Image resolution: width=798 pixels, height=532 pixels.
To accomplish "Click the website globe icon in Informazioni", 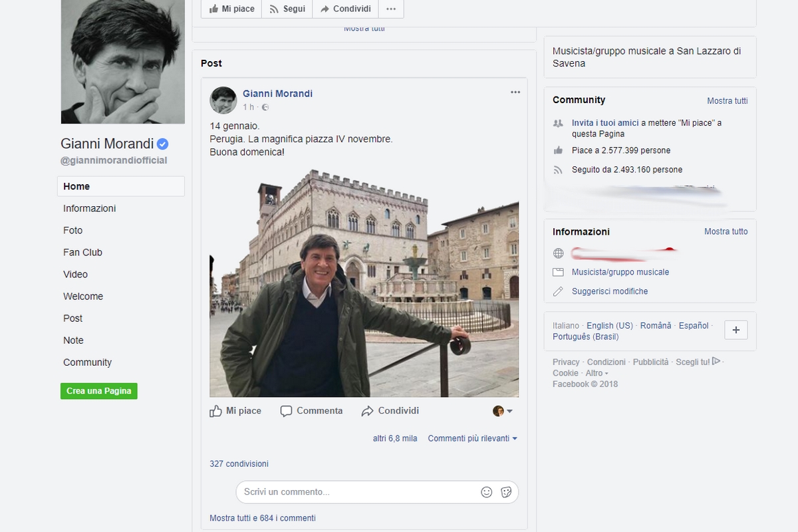I will [x=558, y=253].
